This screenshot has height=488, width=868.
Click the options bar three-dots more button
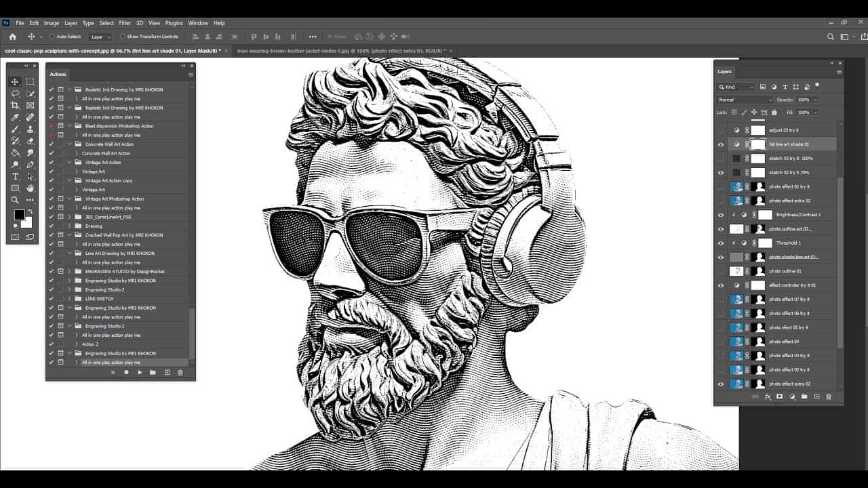[x=313, y=37]
